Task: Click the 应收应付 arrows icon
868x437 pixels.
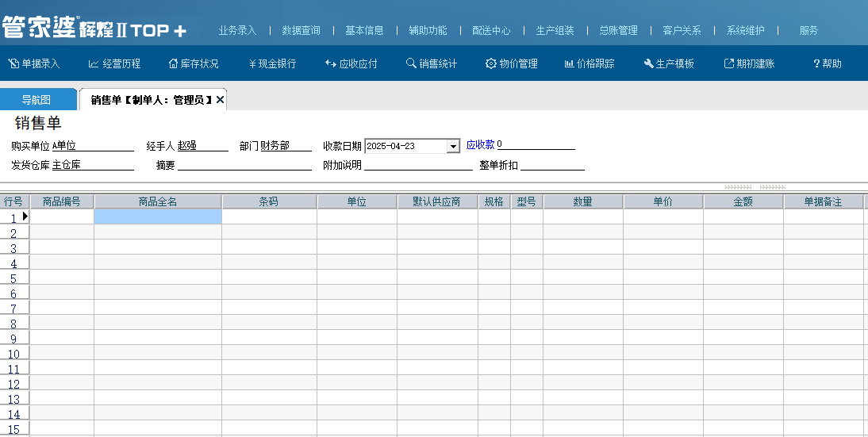Action: tap(331, 63)
